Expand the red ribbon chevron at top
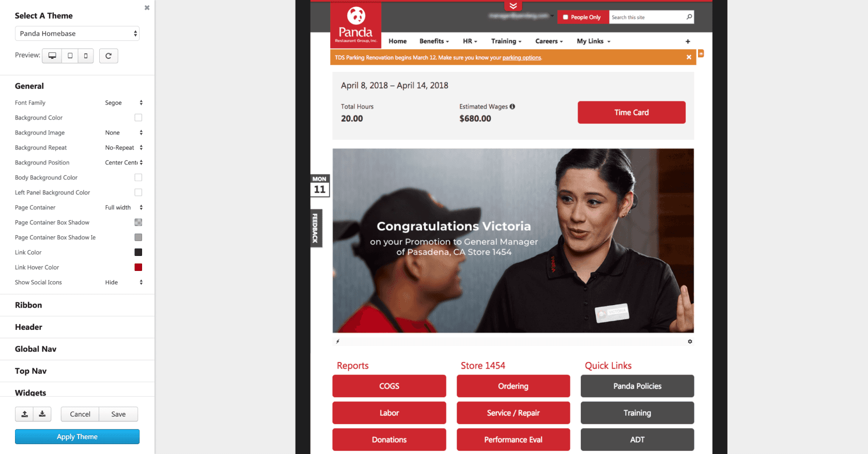 pos(513,6)
